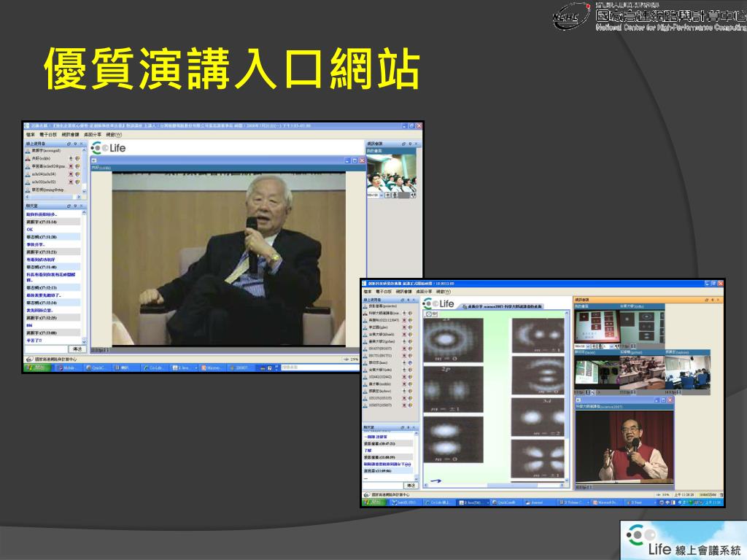Pin the video conference panel, left window

[410, 144]
